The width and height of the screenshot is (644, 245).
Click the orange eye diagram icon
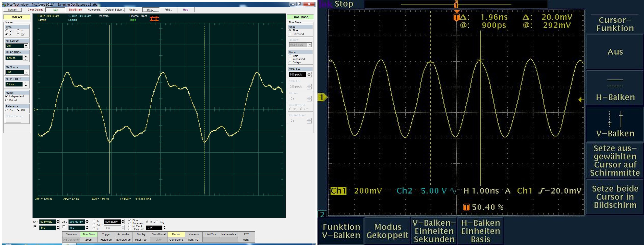point(154,19)
